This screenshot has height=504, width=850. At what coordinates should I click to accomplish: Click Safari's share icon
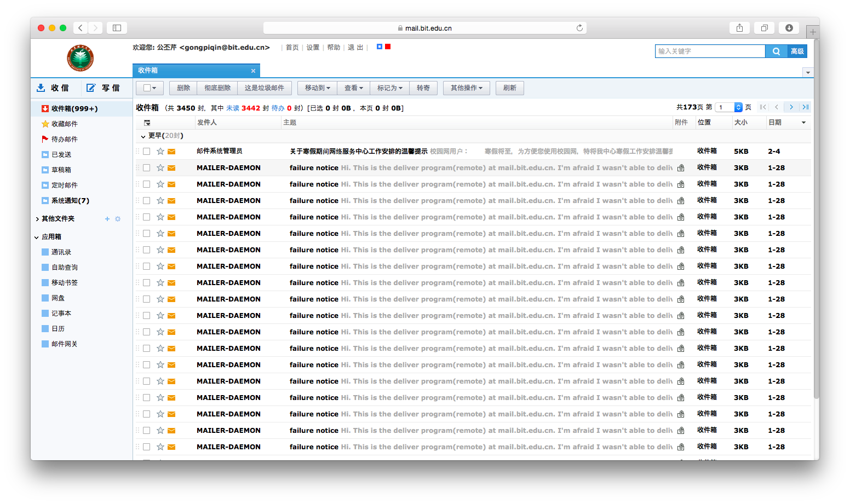pyautogui.click(x=739, y=28)
